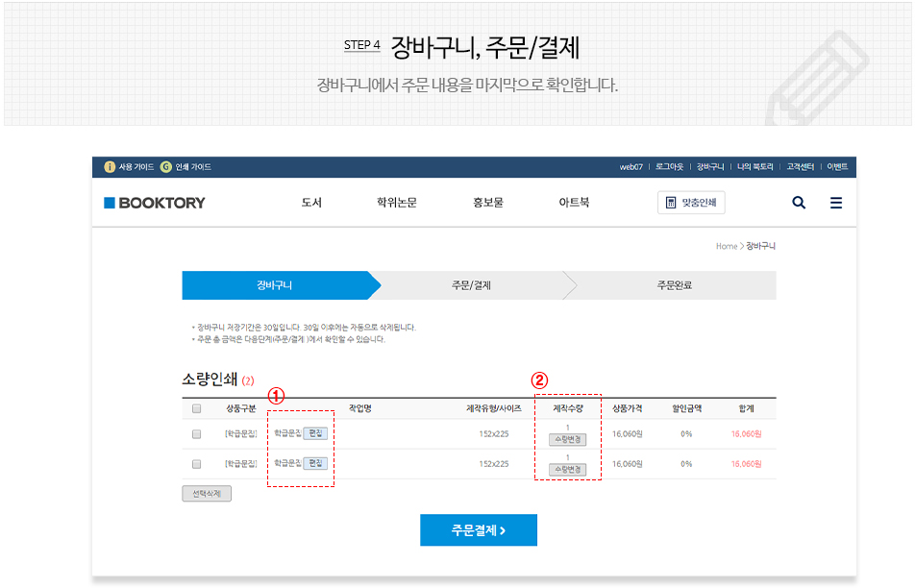Click the blue 주문결제 button

click(478, 529)
